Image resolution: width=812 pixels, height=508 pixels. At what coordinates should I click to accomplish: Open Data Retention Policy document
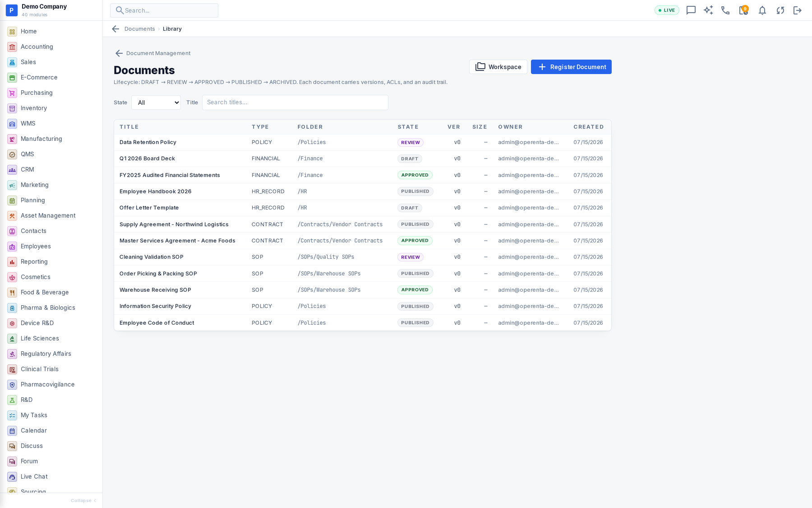[148, 142]
